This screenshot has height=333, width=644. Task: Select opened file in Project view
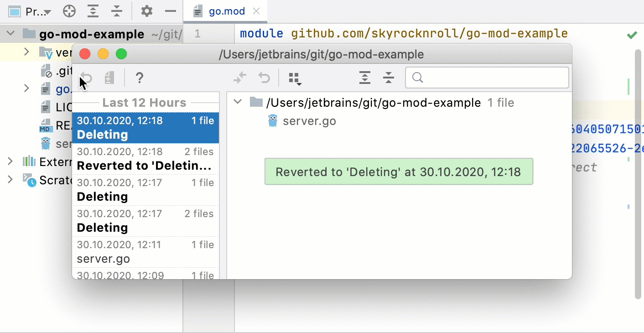point(69,11)
